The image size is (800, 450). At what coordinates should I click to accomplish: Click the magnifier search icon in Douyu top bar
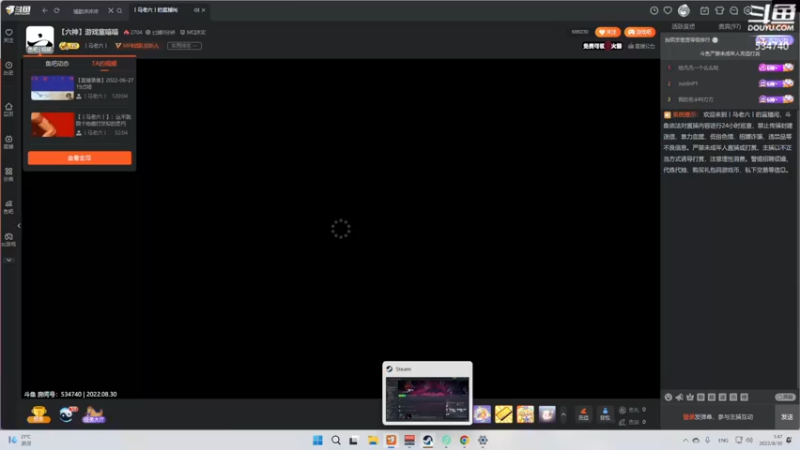[x=119, y=10]
